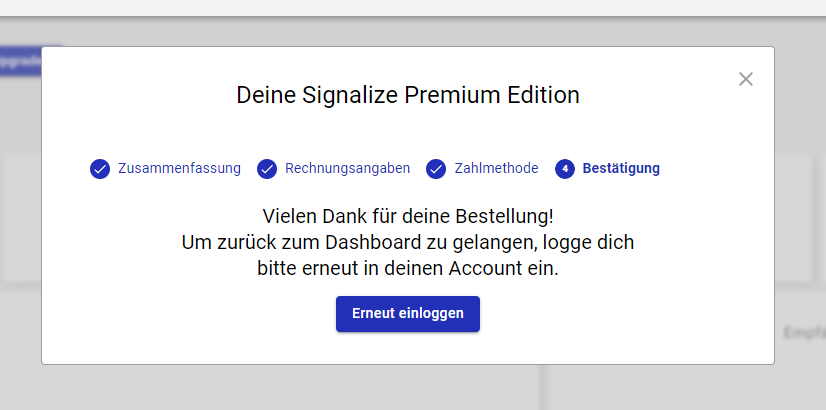Click the bitte erneut in deinen Account line
Image resolution: width=826 pixels, height=410 pixels.
pyautogui.click(x=408, y=269)
